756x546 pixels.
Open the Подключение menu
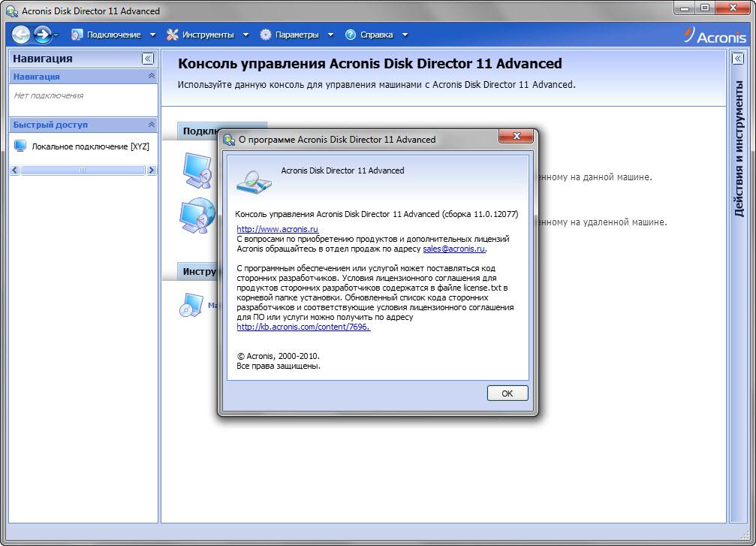[x=114, y=35]
